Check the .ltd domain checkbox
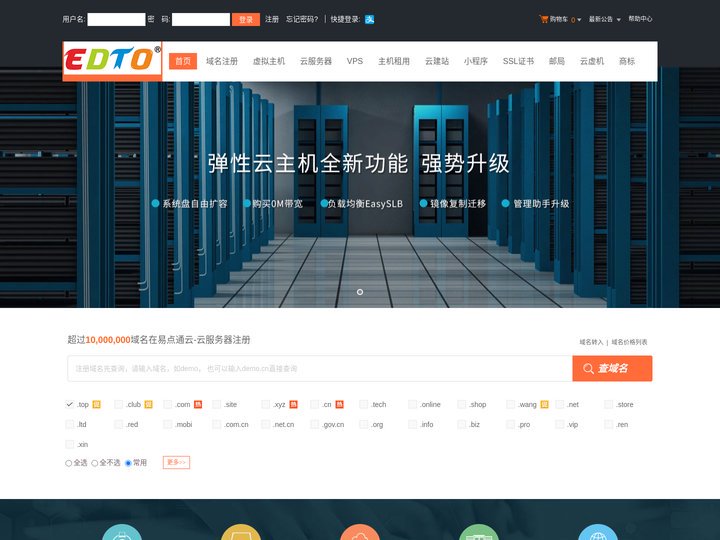 (69, 424)
